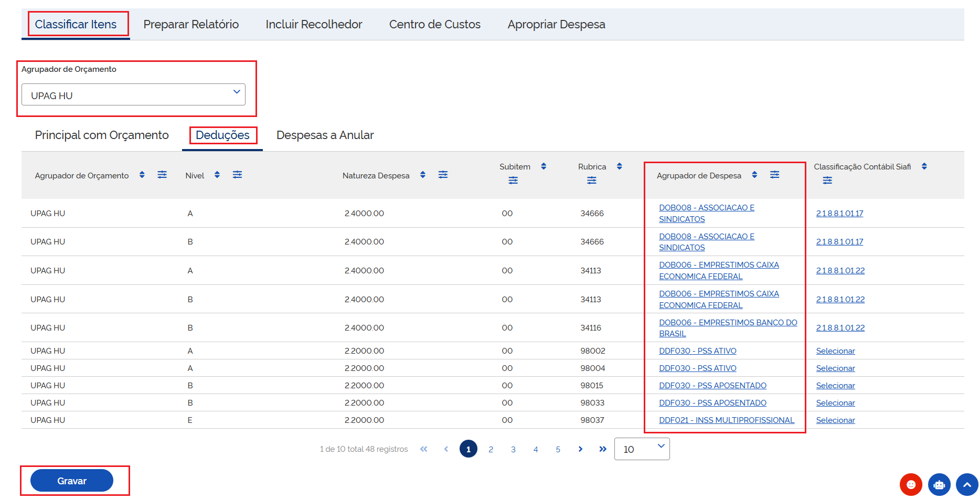Image resolution: width=980 pixels, height=499 pixels.
Task: Filter the Subitem column
Action: pyautogui.click(x=513, y=181)
